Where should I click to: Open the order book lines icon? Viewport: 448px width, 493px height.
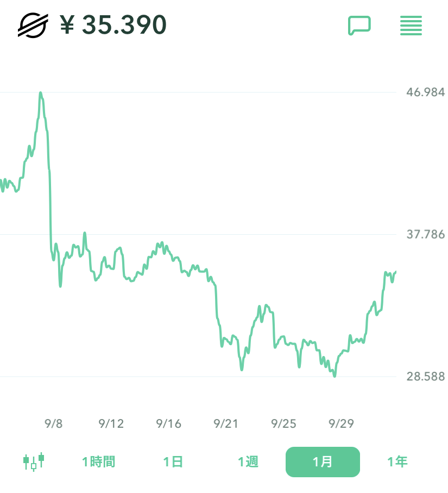click(x=411, y=26)
